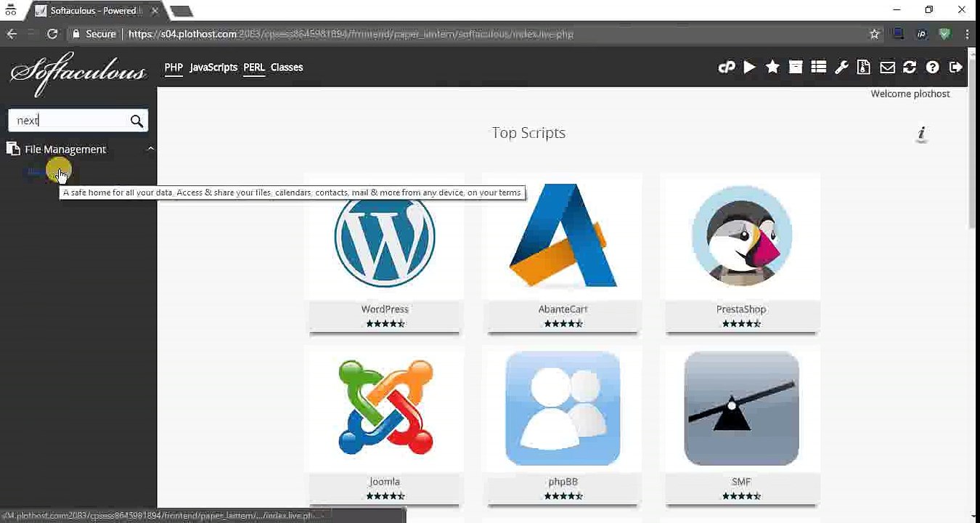Click the circular arrows sync icon
Image resolution: width=980 pixels, height=523 pixels.
click(x=910, y=67)
